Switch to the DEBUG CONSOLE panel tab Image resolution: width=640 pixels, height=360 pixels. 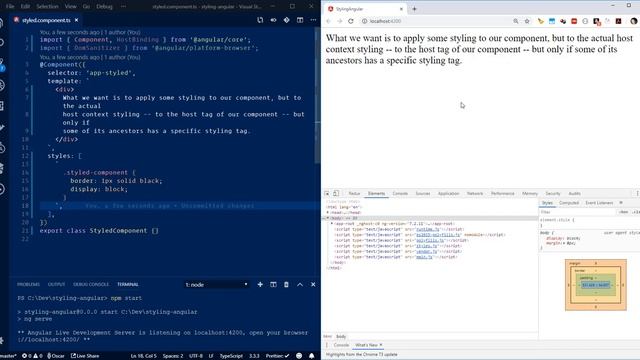pyautogui.click(x=91, y=284)
